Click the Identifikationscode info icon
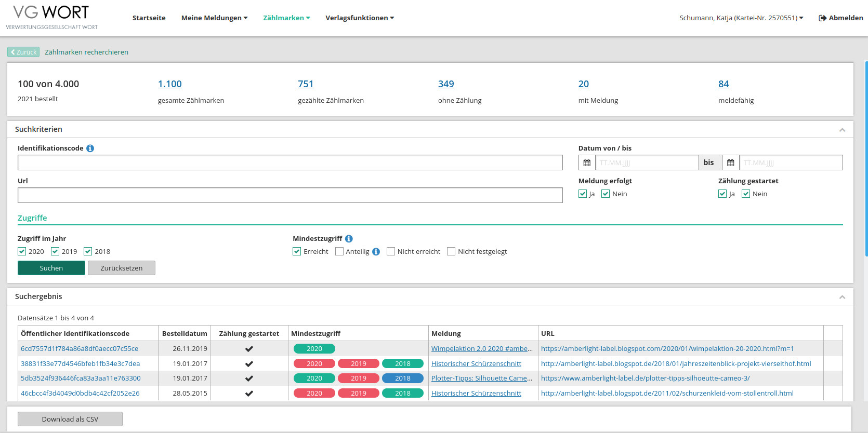Screen dimensions: 868x433 [90, 148]
